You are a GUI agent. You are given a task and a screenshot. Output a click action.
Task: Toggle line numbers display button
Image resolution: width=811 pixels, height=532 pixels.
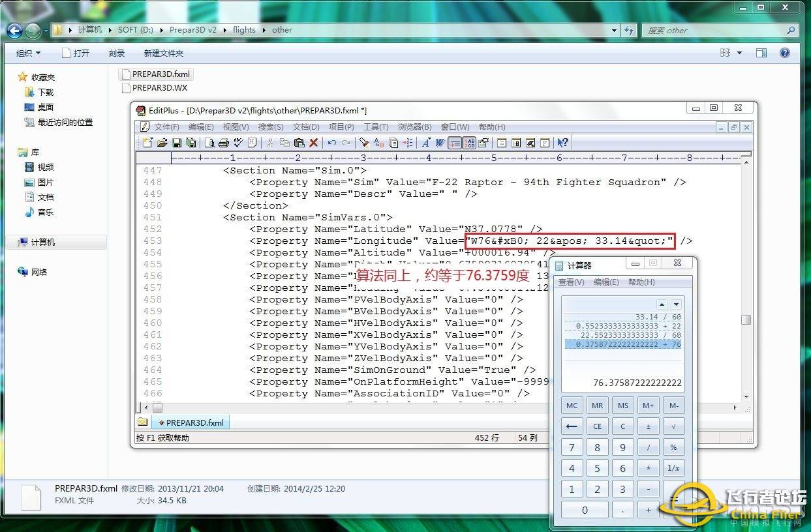click(x=470, y=143)
